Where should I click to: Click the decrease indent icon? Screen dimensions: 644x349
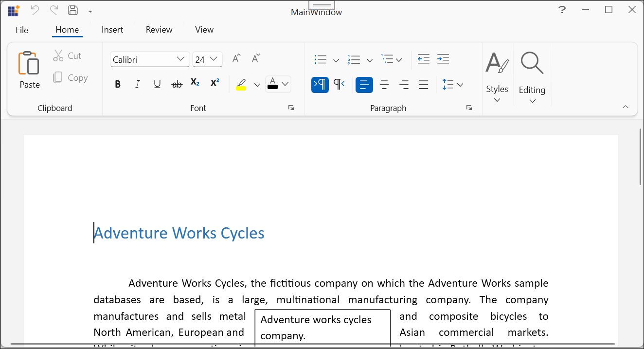pyautogui.click(x=424, y=59)
